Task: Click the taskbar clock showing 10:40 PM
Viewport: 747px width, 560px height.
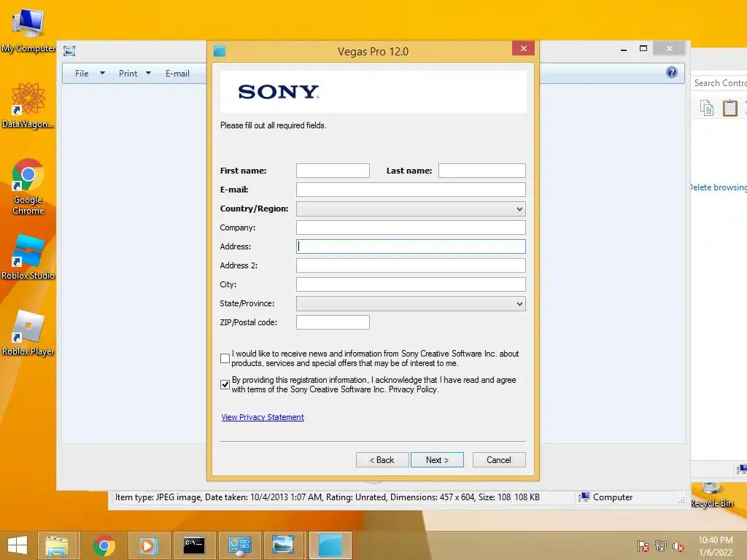Action: pos(716,546)
